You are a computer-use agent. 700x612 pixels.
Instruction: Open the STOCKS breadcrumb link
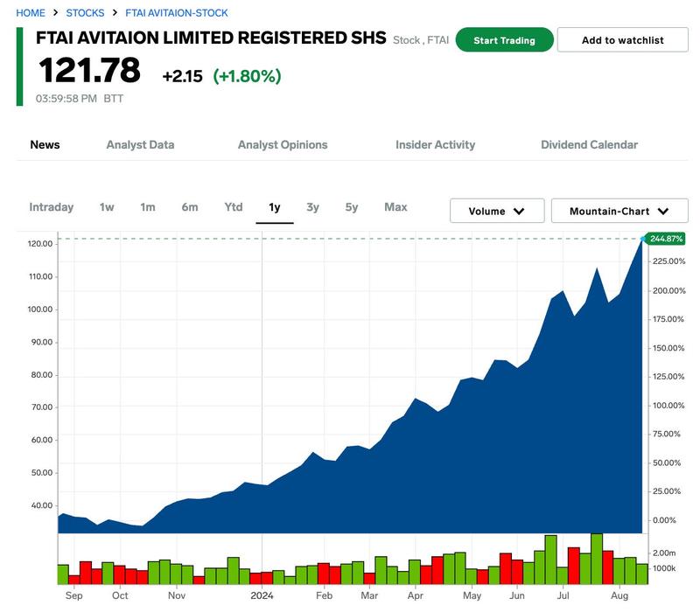pos(85,13)
